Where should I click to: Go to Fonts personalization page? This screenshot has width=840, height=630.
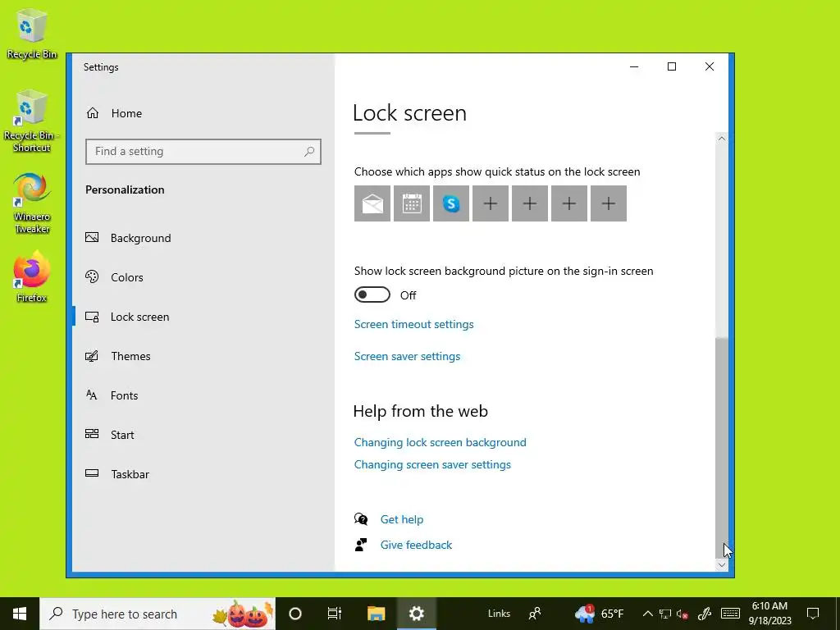pos(203,395)
